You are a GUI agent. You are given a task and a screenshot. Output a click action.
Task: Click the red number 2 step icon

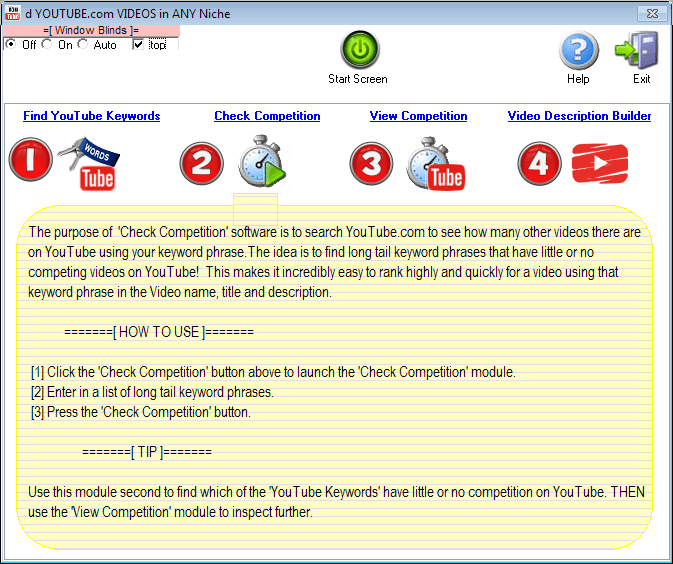pyautogui.click(x=201, y=164)
